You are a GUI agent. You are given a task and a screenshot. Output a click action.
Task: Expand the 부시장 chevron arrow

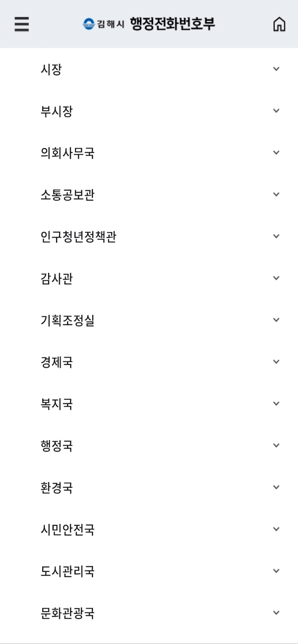[276, 110]
